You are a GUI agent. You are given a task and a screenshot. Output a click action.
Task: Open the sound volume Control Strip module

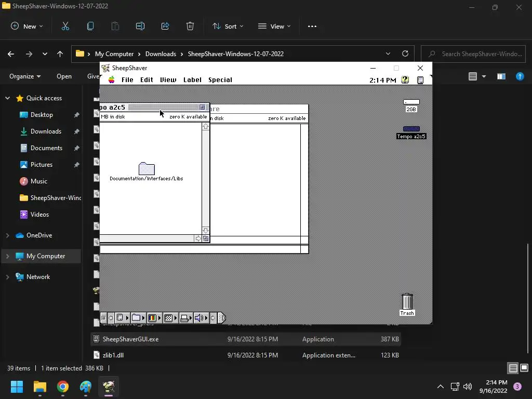pos(201,318)
